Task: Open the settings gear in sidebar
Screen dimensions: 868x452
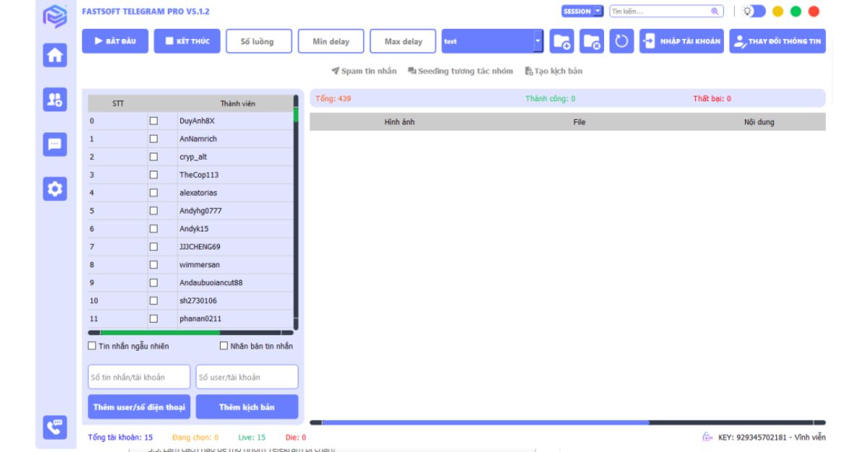Action: 55,189
